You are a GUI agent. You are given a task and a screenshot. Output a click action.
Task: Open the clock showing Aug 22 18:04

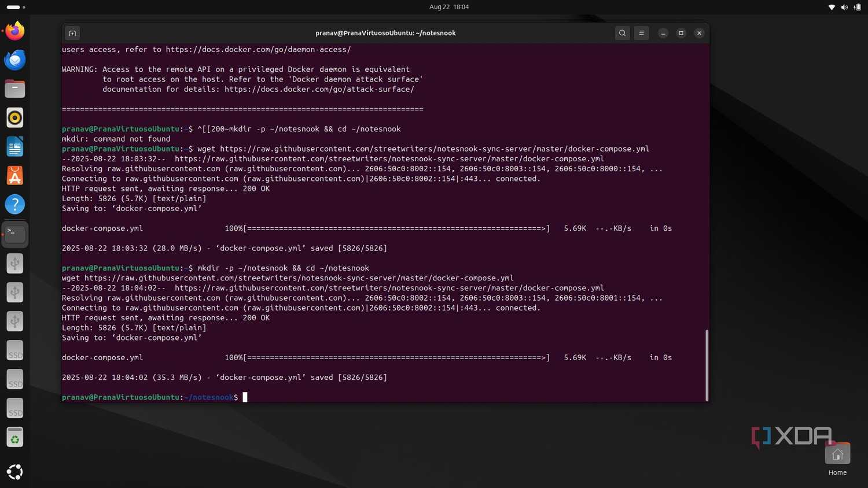coord(449,7)
